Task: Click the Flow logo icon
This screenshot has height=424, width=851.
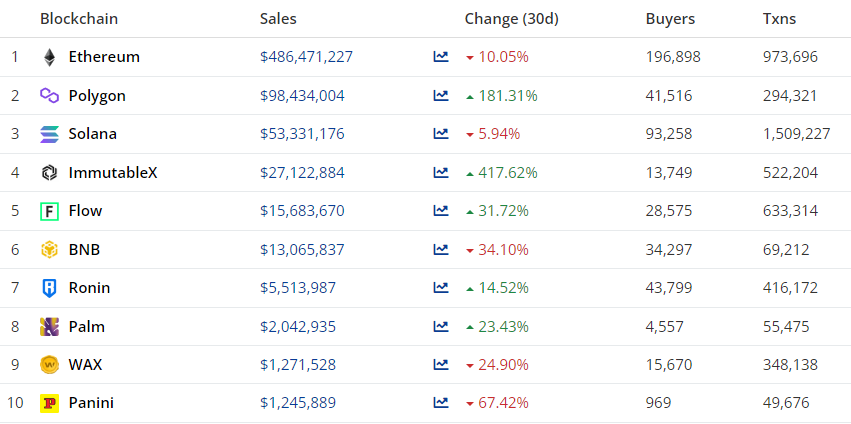Action: coord(49,211)
